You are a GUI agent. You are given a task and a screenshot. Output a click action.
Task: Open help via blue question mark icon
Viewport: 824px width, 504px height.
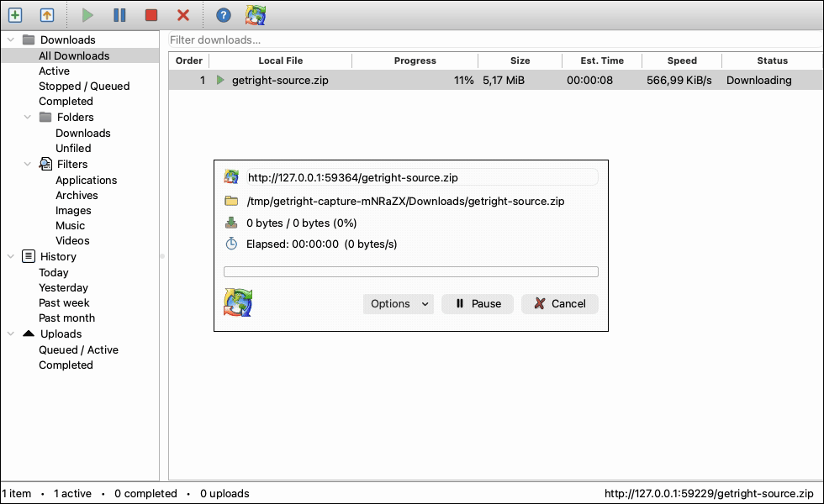pyautogui.click(x=224, y=15)
